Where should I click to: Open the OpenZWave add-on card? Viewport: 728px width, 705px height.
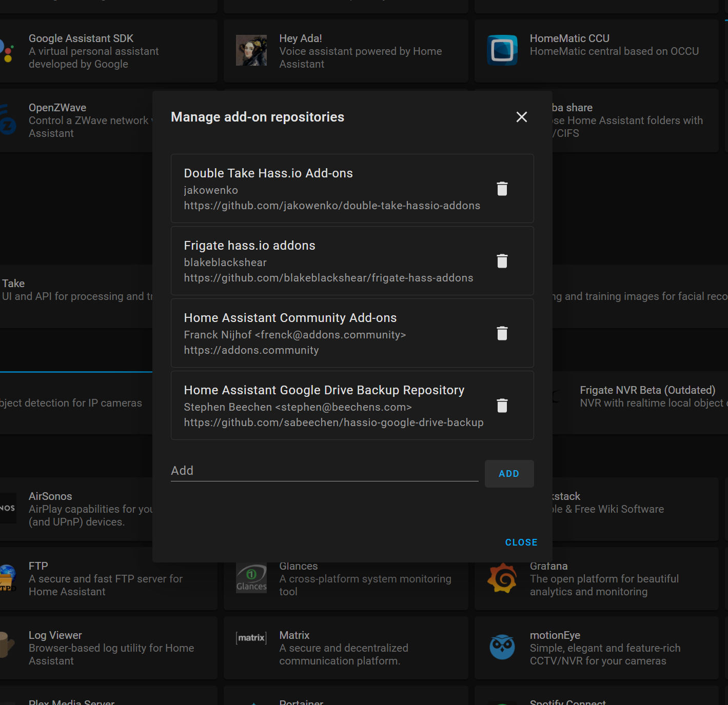76,120
